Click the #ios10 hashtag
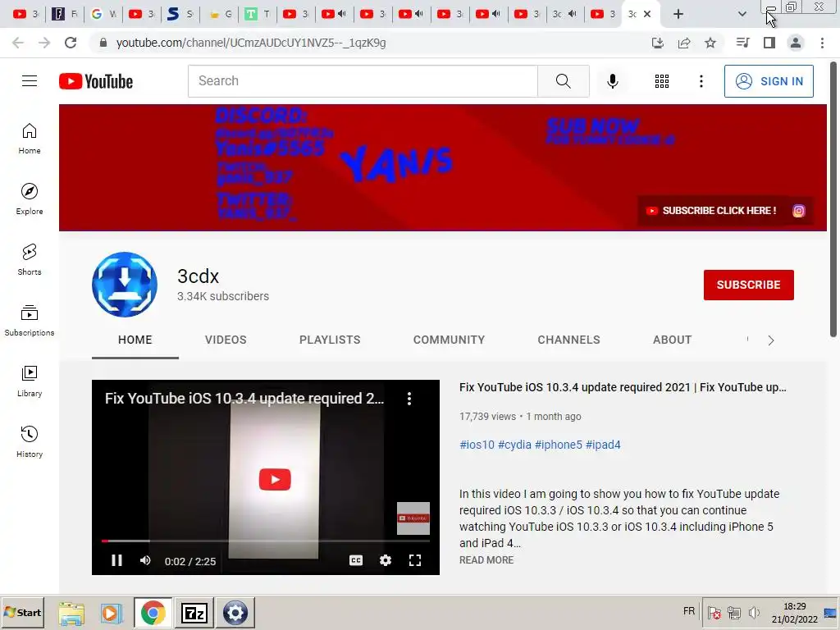The width and height of the screenshot is (840, 630). (x=477, y=445)
